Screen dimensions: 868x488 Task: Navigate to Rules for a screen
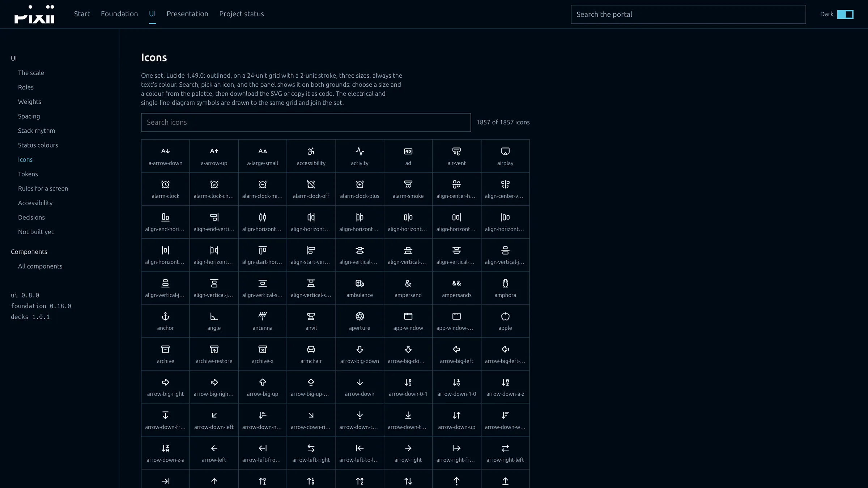pyautogui.click(x=43, y=188)
